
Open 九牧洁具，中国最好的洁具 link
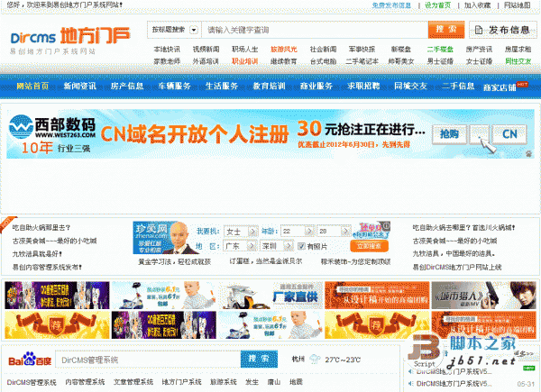coord(454,253)
